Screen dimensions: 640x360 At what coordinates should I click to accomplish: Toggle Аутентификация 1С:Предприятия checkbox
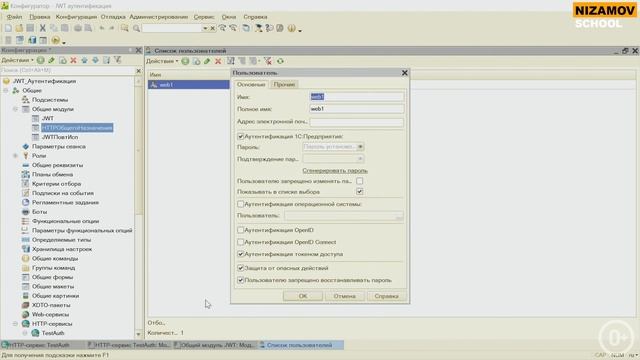tap(240, 136)
